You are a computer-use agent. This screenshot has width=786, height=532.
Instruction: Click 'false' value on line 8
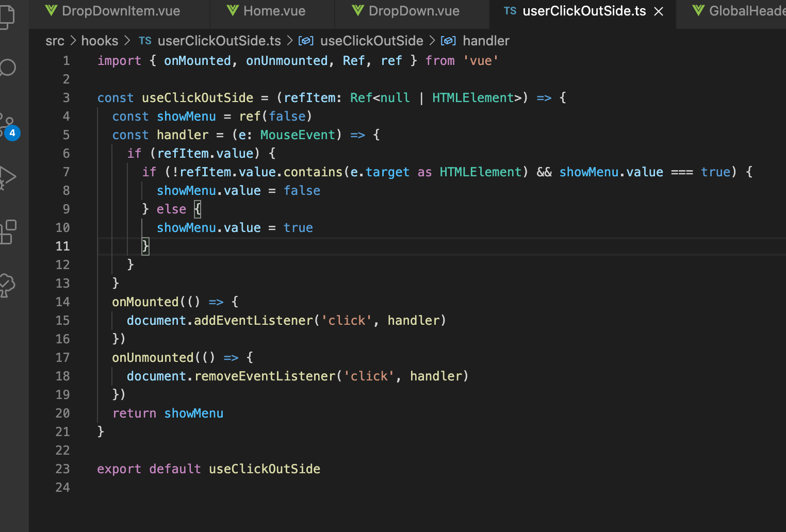[302, 191]
